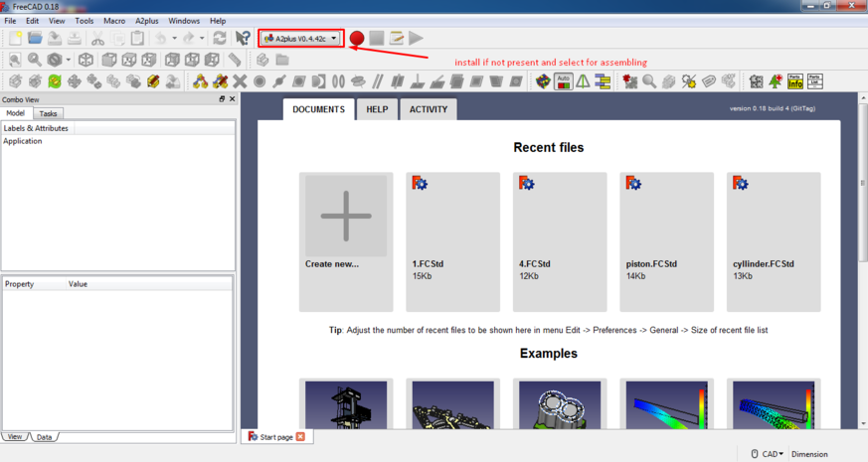
Task: Click the colorful cube solve icon
Action: pyautogui.click(x=544, y=81)
